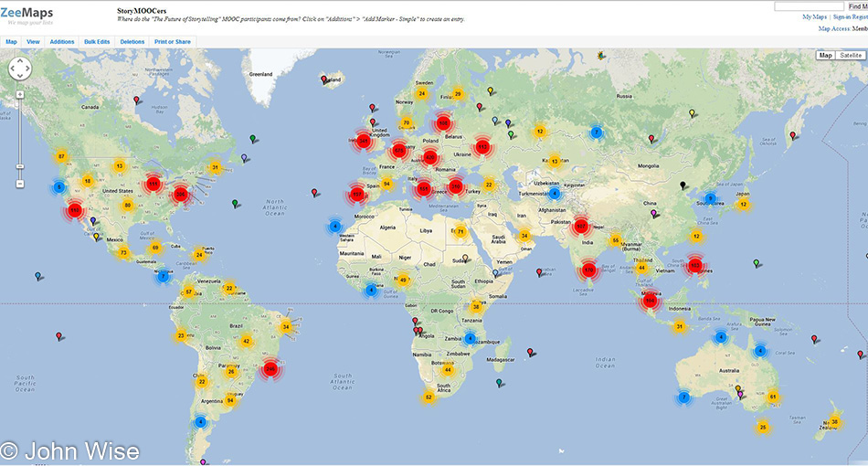Click the yellow 73 cluster in southern Mexico
This screenshot has height=466, width=868.
(123, 253)
